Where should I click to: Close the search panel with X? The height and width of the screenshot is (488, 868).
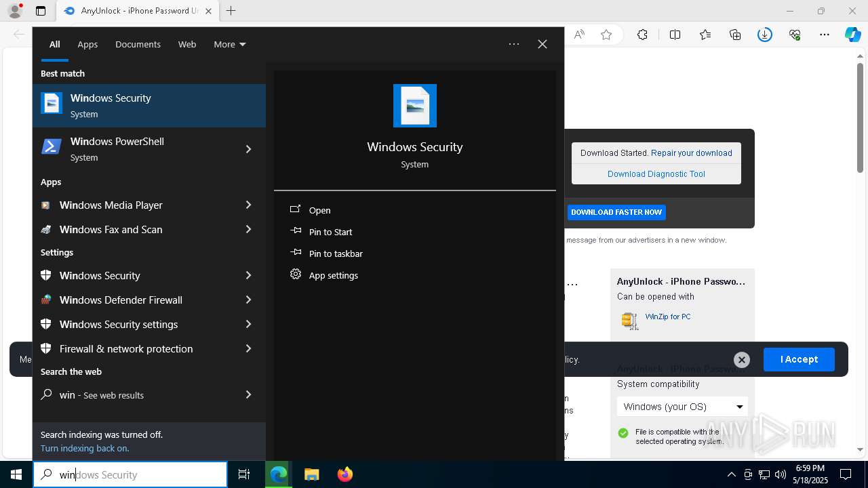[x=542, y=44]
